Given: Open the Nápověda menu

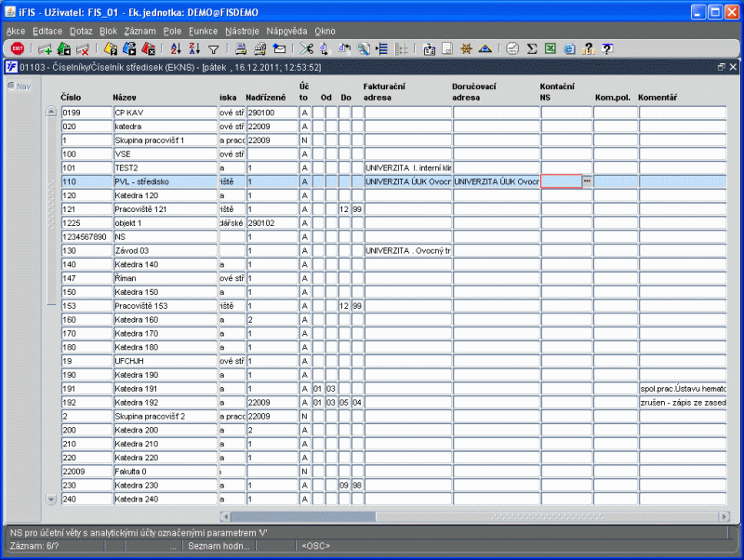Looking at the screenshot, I should [x=286, y=31].
